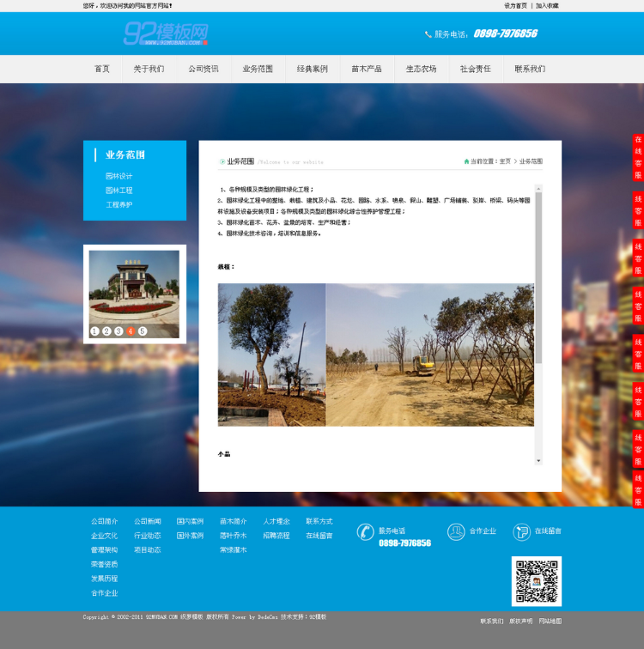Open 工程养护 in the sidebar

click(x=118, y=205)
